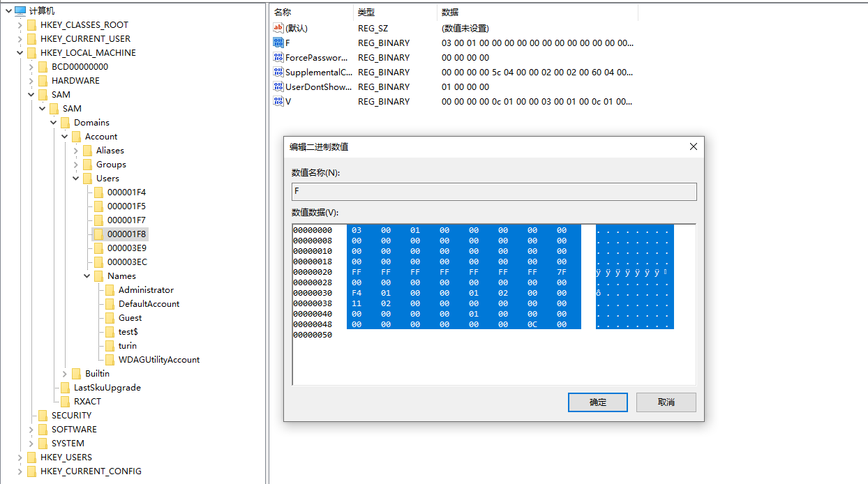Confirm the dialog with 确定
The width and height of the screenshot is (868, 484).
(x=597, y=402)
